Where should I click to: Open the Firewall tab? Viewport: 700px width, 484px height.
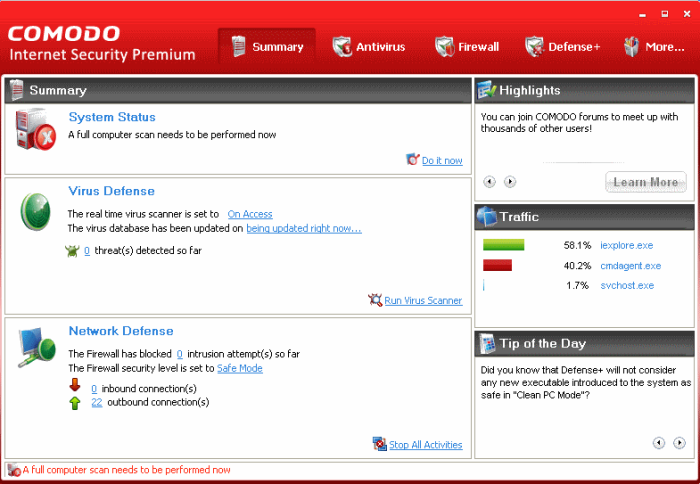pyautogui.click(x=467, y=46)
